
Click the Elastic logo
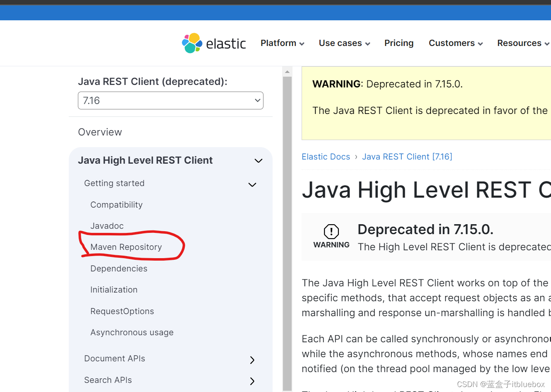[x=214, y=43]
